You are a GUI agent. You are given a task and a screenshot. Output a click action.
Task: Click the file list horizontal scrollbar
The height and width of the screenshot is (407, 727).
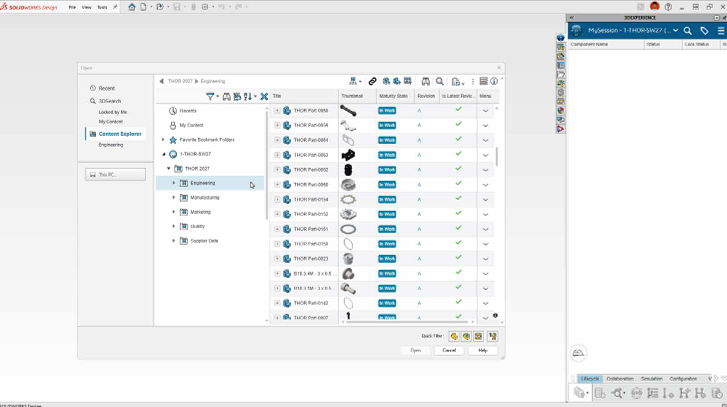pos(408,322)
